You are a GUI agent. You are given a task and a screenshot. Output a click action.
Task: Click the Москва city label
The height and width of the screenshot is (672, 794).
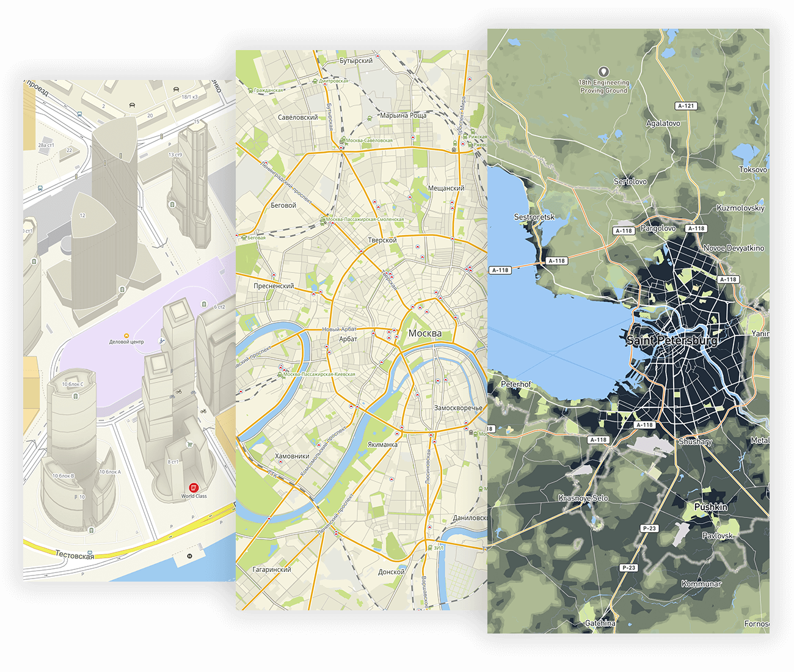pos(424,334)
